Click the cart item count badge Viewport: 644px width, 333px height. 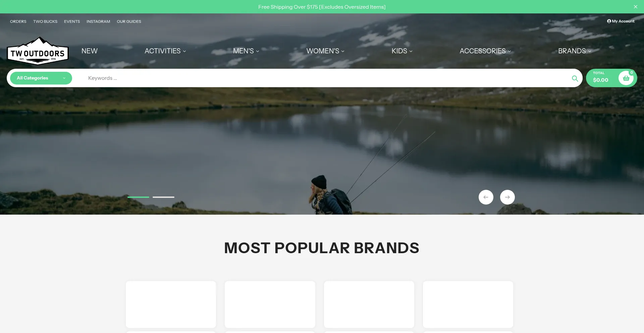click(x=631, y=72)
